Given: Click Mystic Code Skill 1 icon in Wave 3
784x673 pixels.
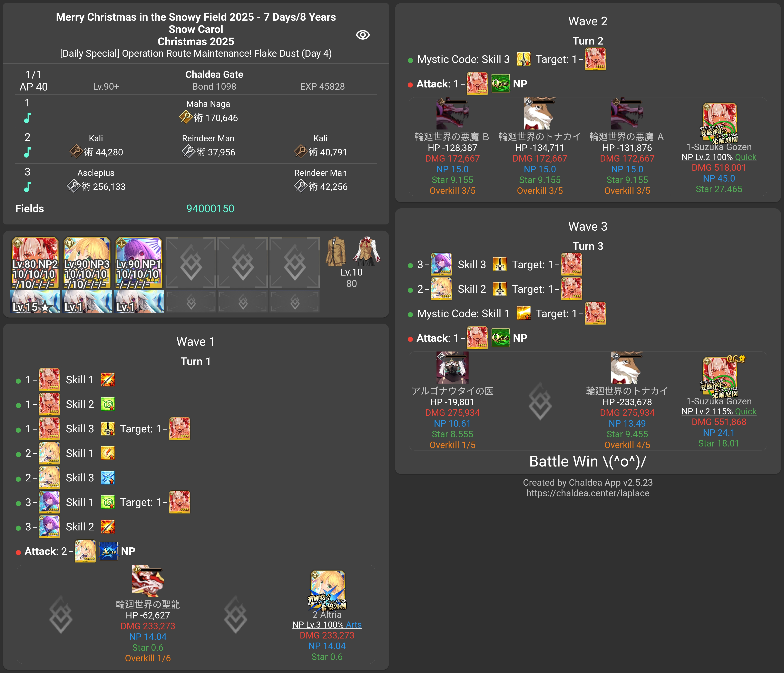Looking at the screenshot, I should point(523,313).
